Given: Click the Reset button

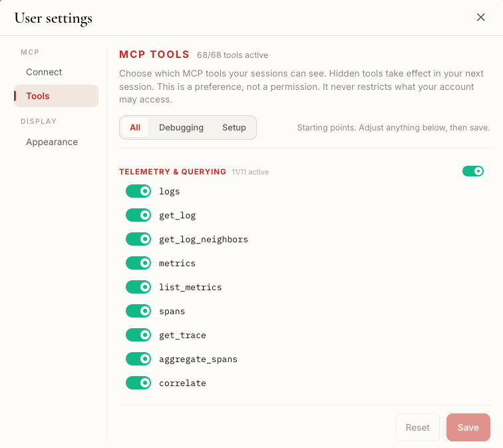Looking at the screenshot, I should (x=418, y=427).
